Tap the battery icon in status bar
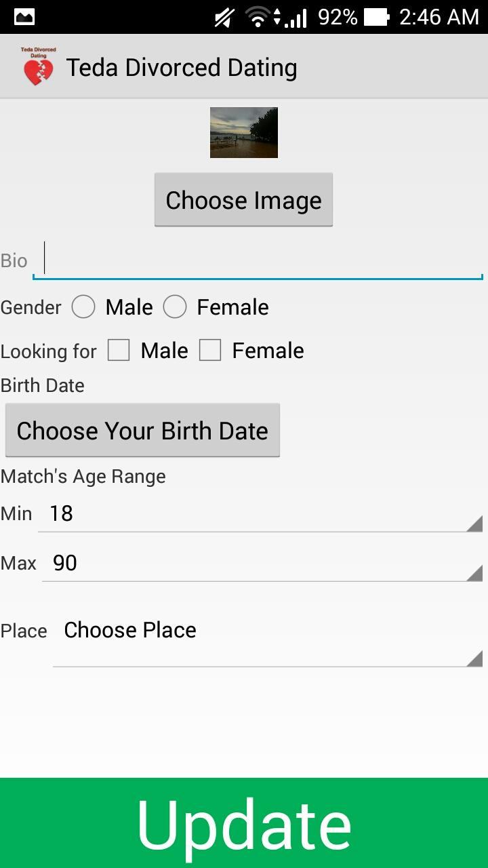This screenshot has height=868, width=488. pyautogui.click(x=377, y=17)
